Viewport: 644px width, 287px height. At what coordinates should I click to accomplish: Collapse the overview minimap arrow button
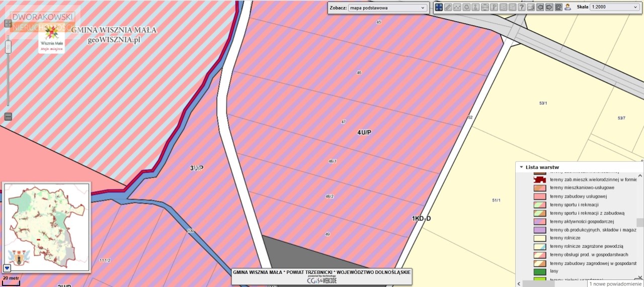(7, 268)
